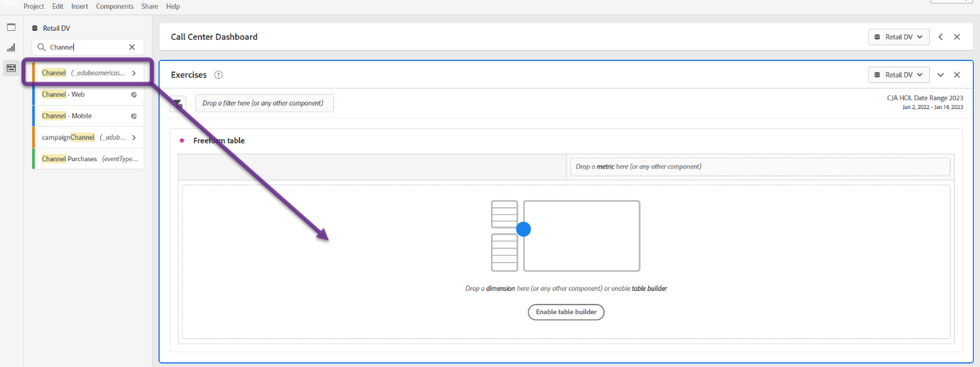Image resolution: width=980 pixels, height=367 pixels.
Task: Click the filter funnel icon in Exercises panel
Action: [x=178, y=104]
